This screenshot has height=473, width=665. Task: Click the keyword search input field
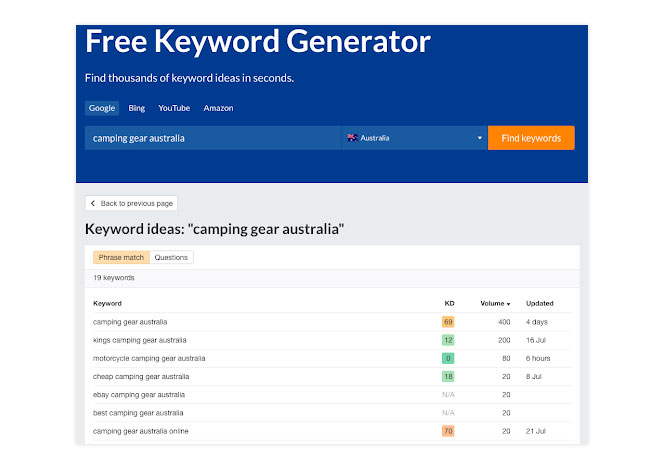(x=213, y=138)
